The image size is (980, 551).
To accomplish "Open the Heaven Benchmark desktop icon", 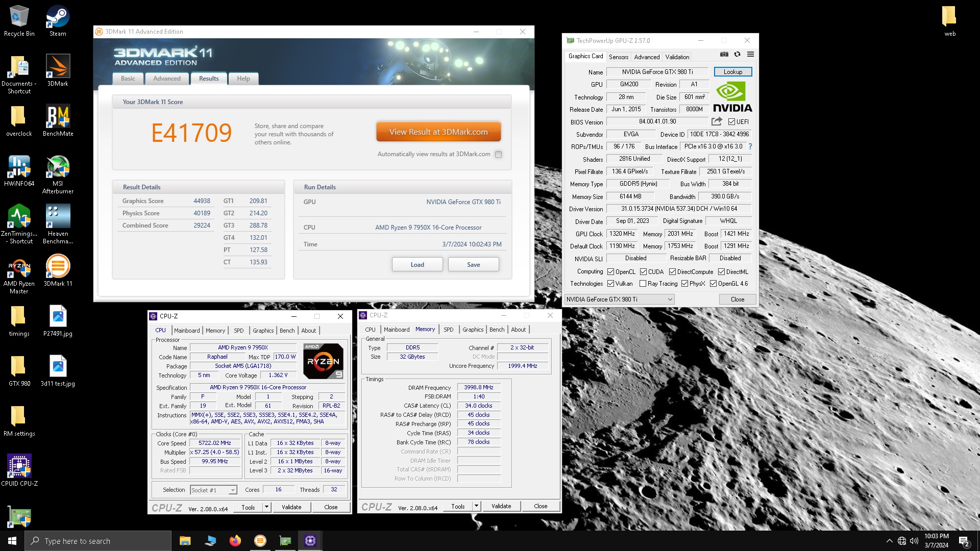I will (58, 224).
